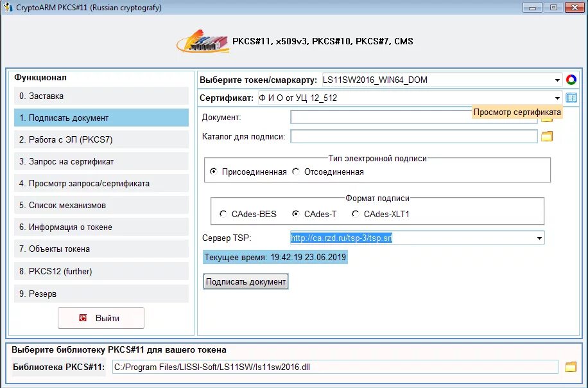Image resolution: width=588 pixels, height=388 pixels.
Task: Click the CryptoARM logo image in header
Action: coord(202,41)
